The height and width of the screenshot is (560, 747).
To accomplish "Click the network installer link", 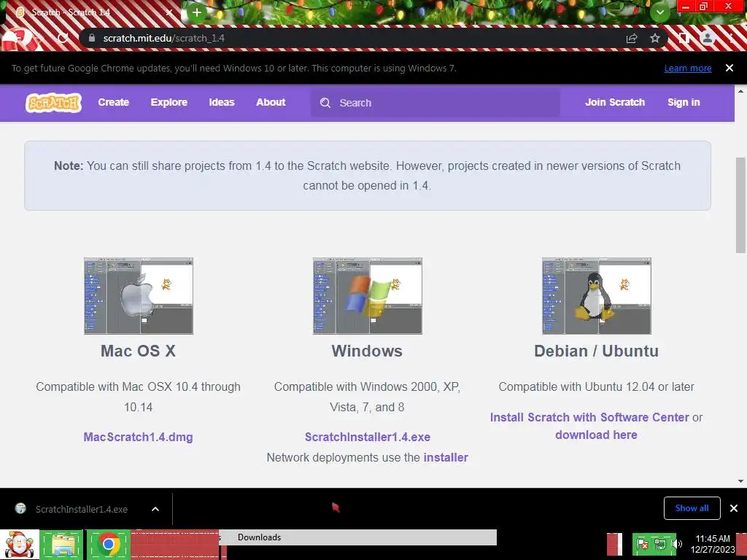I will tap(446, 458).
